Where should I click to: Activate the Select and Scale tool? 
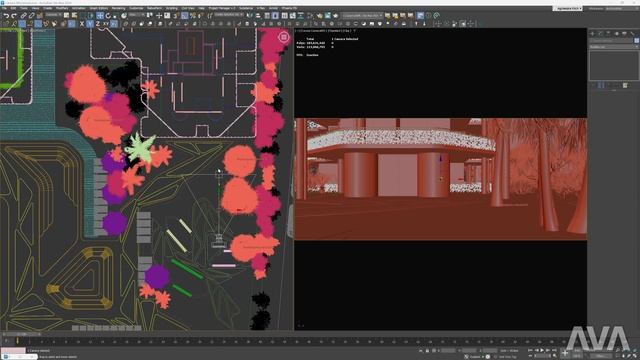pos(115,16)
